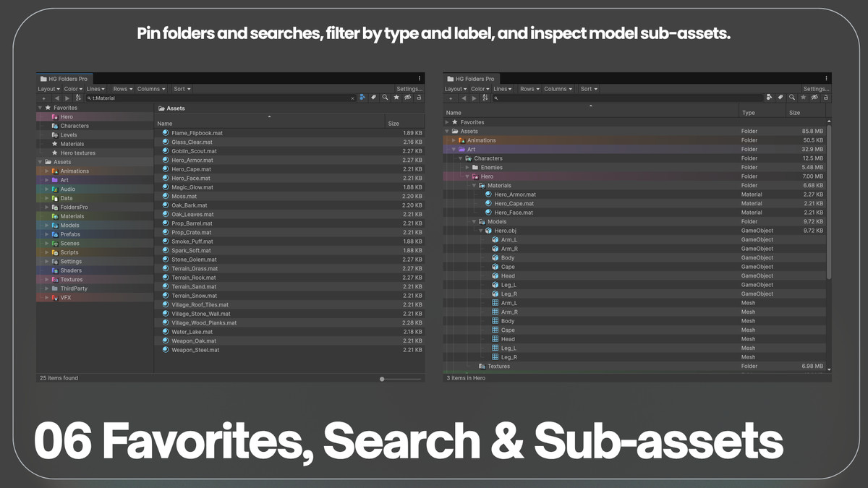The image size is (868, 488).
Task: Click the saved search magnifier icon in left panel
Action: point(385,97)
